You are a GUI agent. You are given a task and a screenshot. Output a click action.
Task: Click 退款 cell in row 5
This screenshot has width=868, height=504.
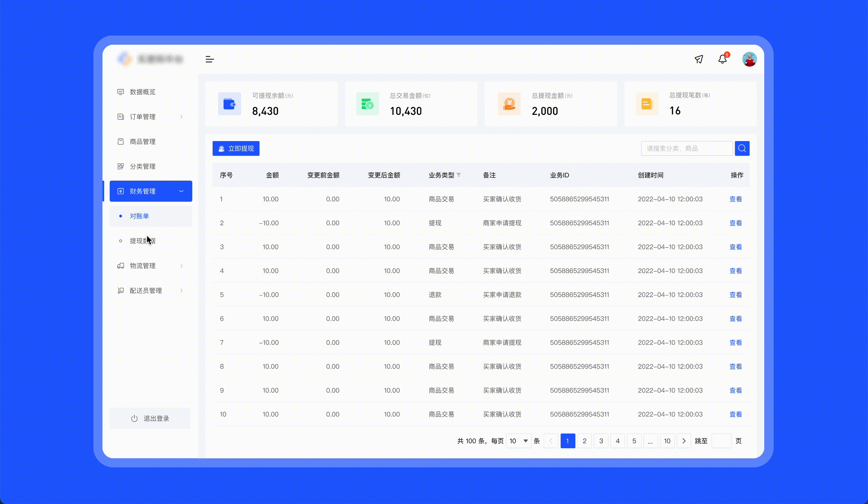point(435,295)
